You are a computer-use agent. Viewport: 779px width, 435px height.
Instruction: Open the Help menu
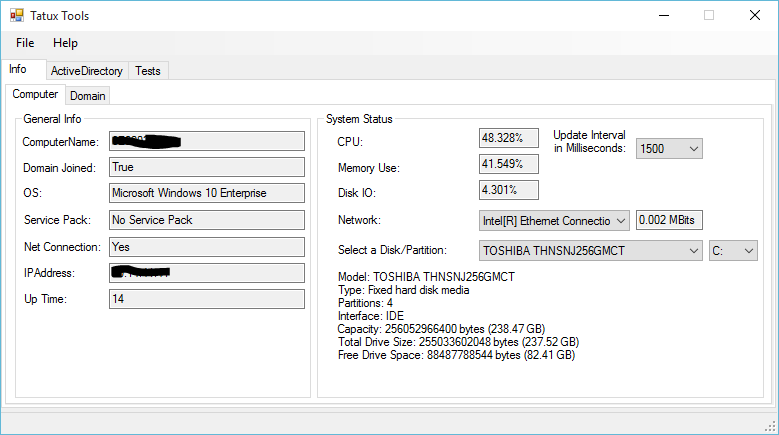[x=65, y=43]
